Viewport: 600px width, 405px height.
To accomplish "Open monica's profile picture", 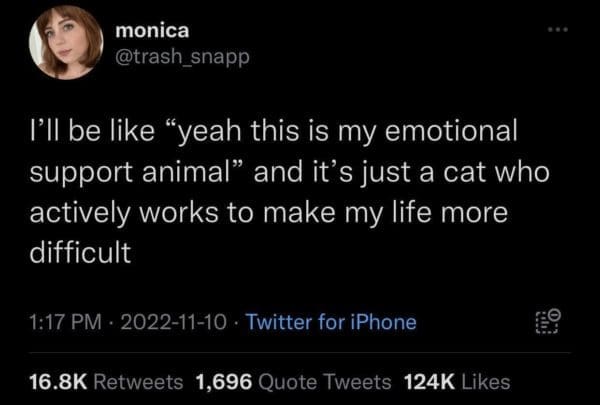I will [x=69, y=47].
